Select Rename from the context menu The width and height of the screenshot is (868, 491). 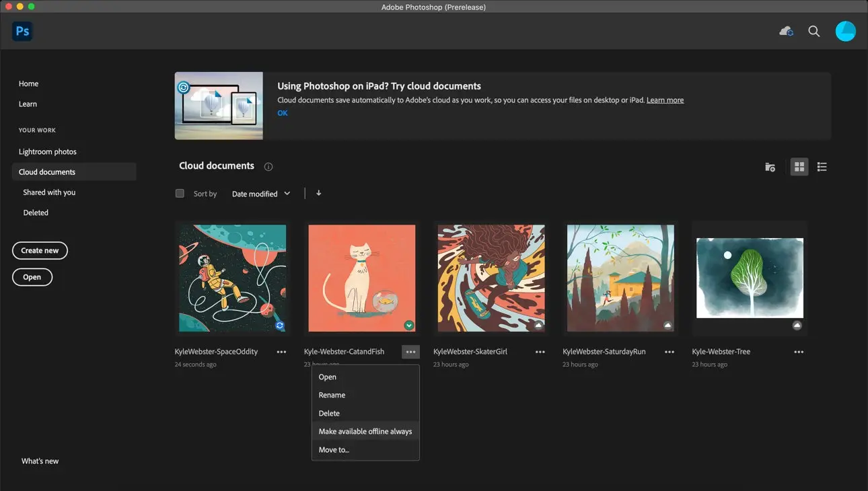pyautogui.click(x=332, y=395)
